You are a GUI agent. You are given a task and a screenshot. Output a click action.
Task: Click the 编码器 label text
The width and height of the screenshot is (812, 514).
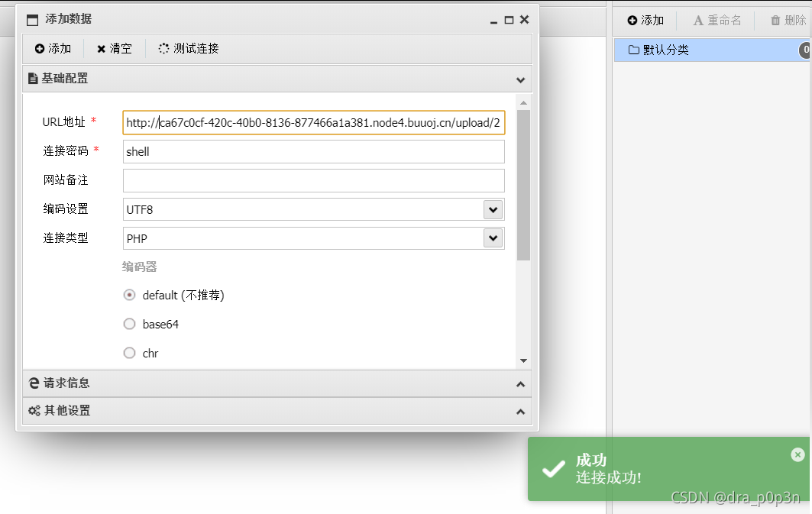click(139, 267)
